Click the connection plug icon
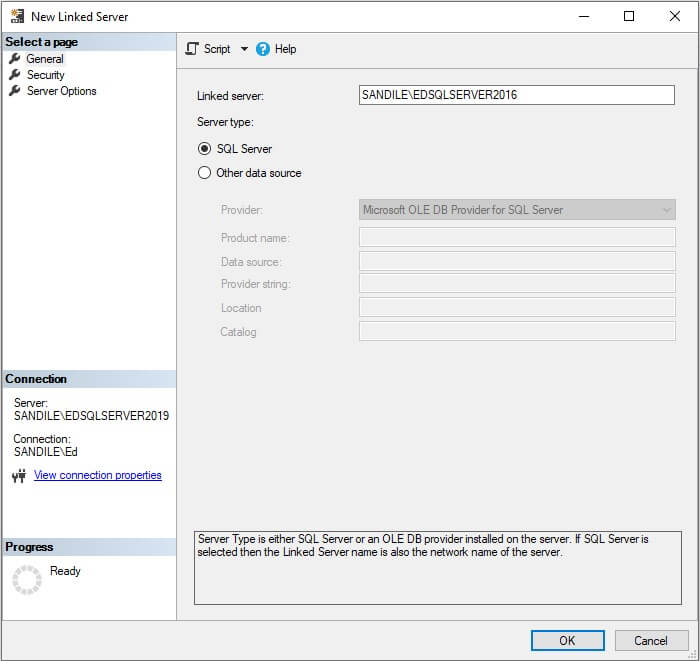This screenshot has height=661, width=700. (19, 476)
